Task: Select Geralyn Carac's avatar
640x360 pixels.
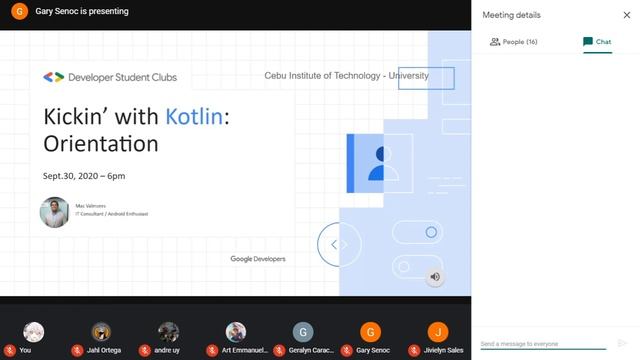Action: click(x=303, y=332)
